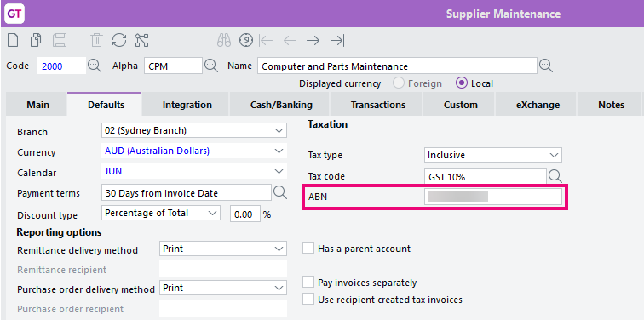
Task: Expand the Branch dropdown
Action: [x=194, y=131]
